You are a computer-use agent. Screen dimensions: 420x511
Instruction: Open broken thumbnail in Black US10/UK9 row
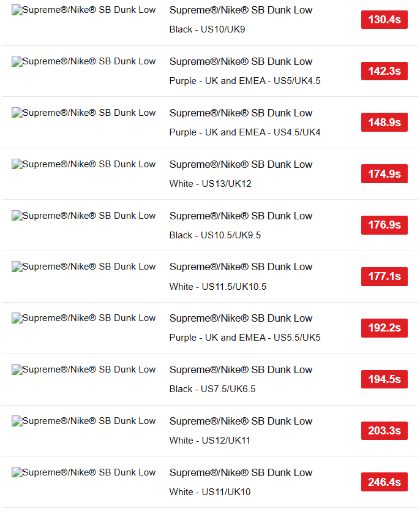[83, 10]
